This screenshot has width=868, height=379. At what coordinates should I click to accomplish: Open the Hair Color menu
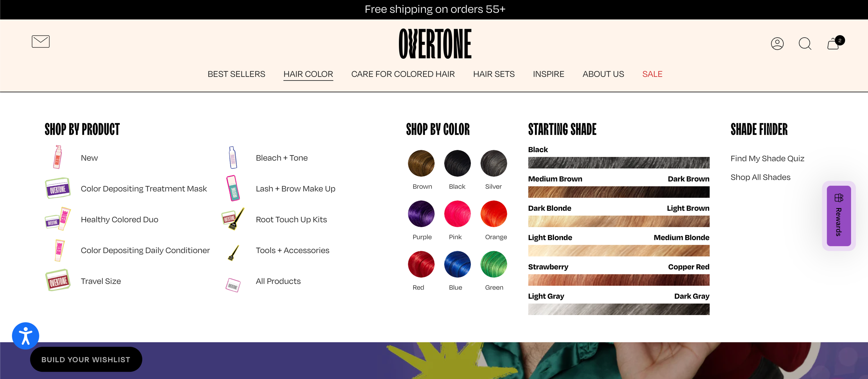tap(308, 74)
